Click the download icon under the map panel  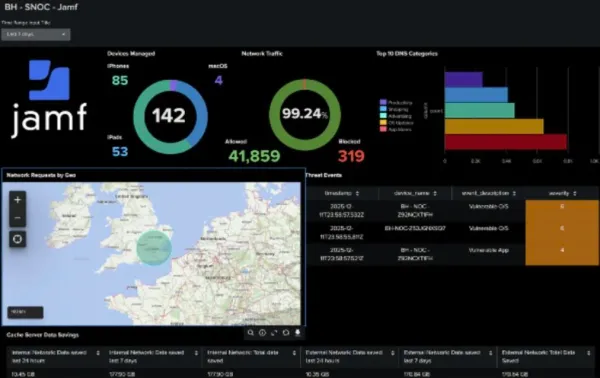297,333
